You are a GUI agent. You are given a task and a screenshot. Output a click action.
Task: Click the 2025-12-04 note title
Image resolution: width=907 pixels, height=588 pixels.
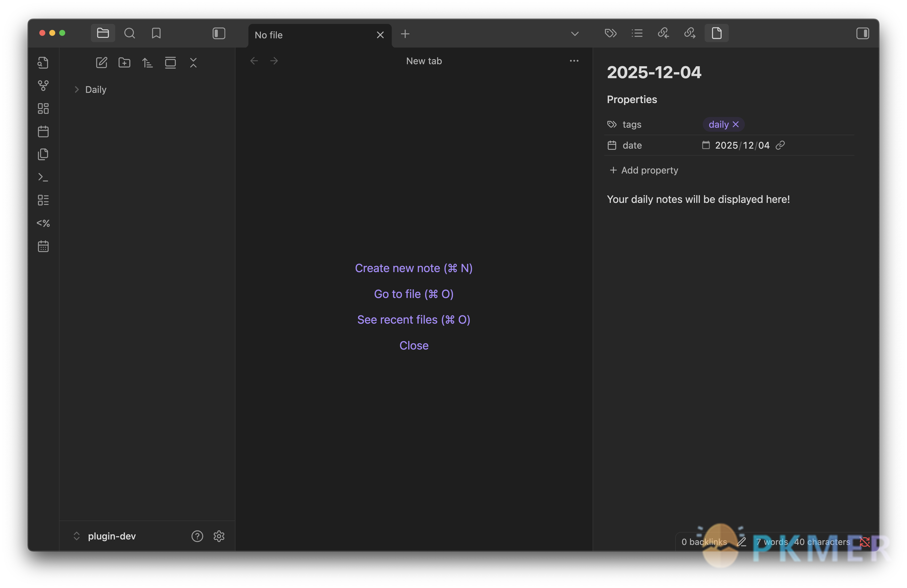coord(654,72)
